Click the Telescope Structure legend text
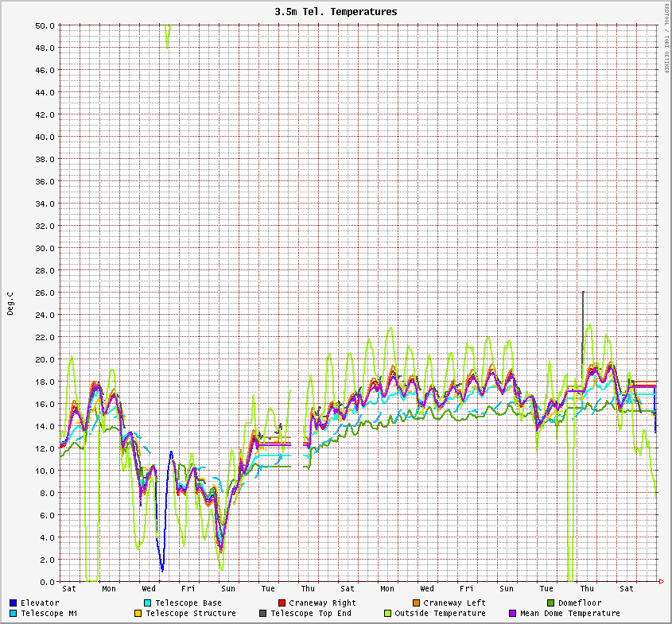Screen dimensions: 672x624 click(x=191, y=614)
